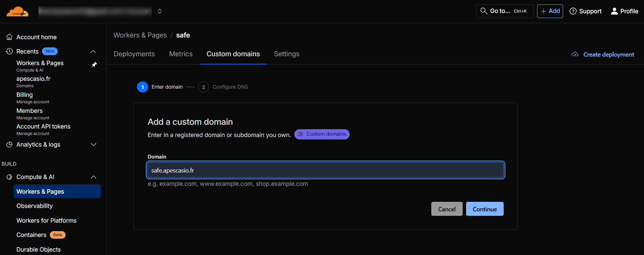Switch to Settings tab

pos(286,54)
